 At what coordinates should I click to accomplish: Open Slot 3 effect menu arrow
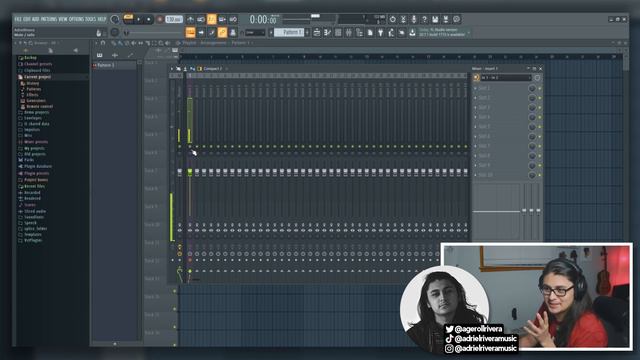(x=476, y=108)
